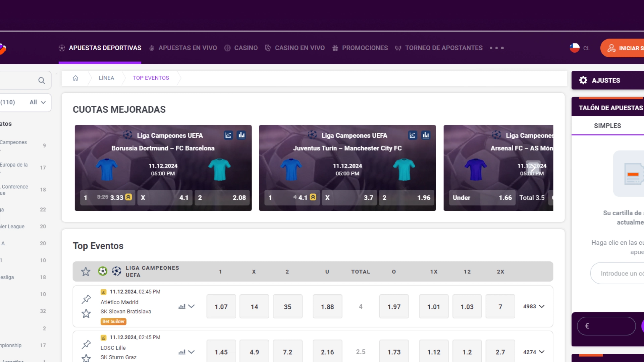Expand 4274 more markets for Lille match
644x362 pixels.
point(534,352)
